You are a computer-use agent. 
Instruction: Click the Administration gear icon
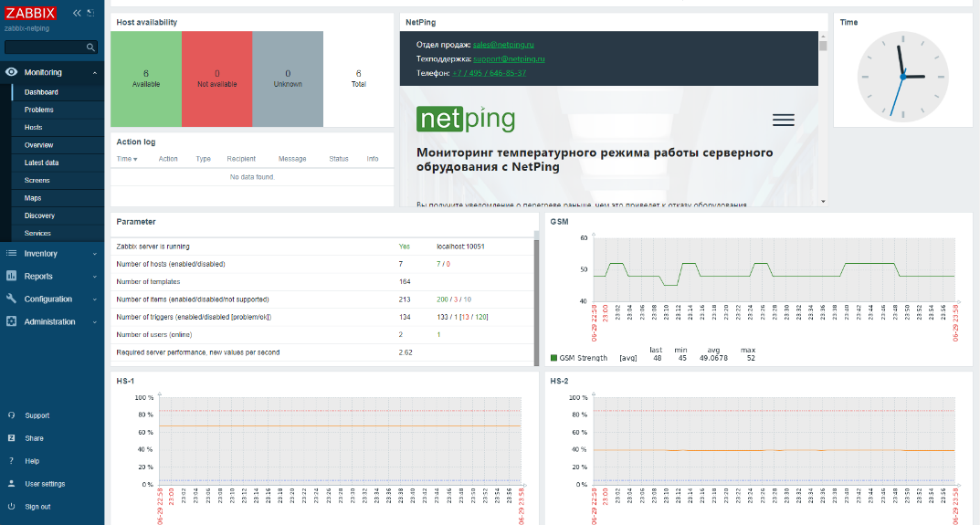tap(11, 321)
